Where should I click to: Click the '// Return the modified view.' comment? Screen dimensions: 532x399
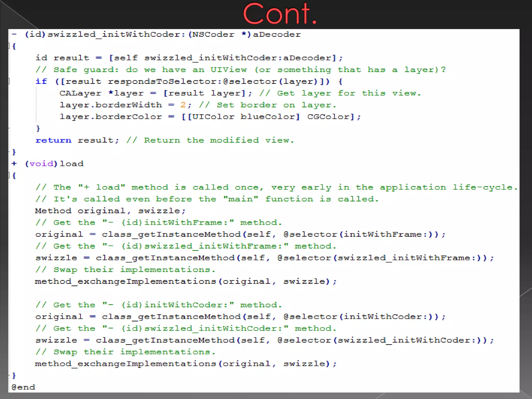[x=210, y=140]
